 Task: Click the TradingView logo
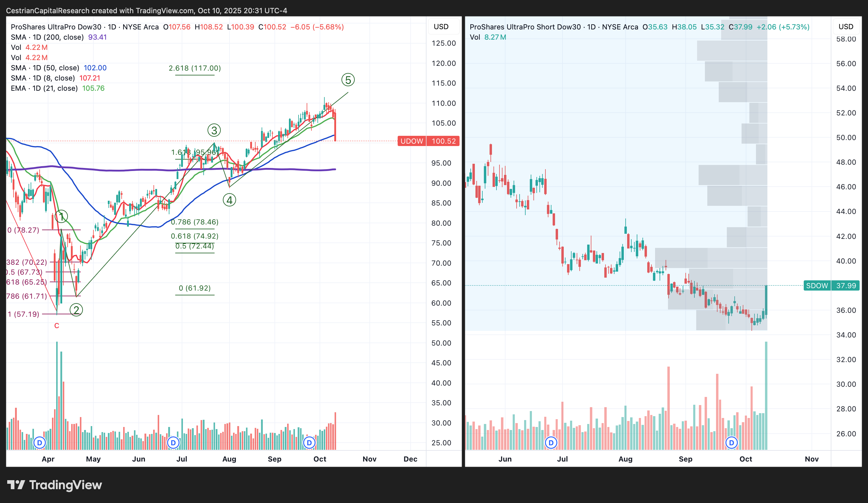click(x=54, y=485)
